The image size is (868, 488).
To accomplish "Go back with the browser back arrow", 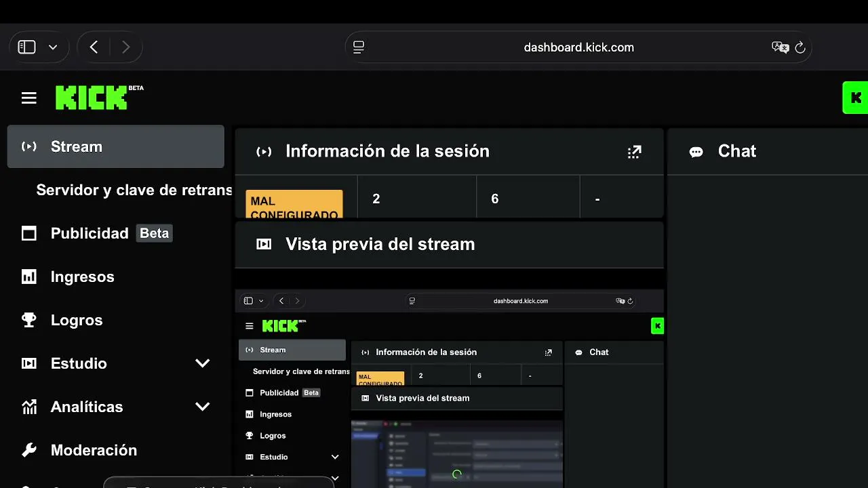I will point(94,47).
